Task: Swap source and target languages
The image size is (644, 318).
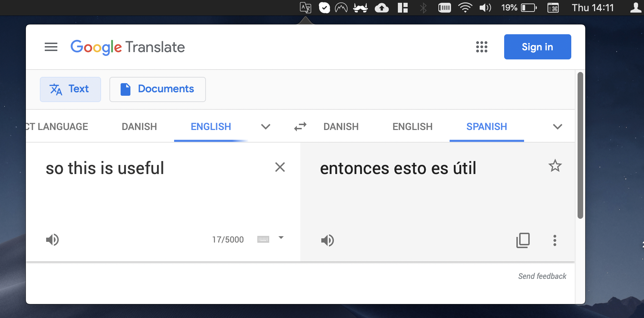Action: point(300,127)
